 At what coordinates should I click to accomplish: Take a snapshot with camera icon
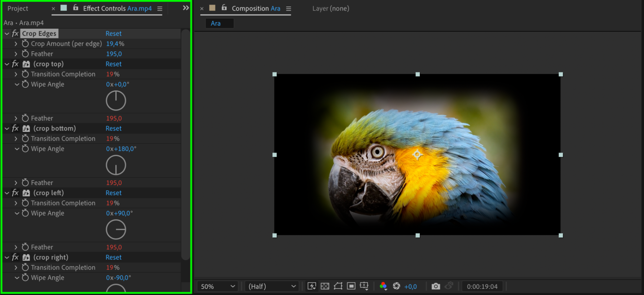click(436, 286)
